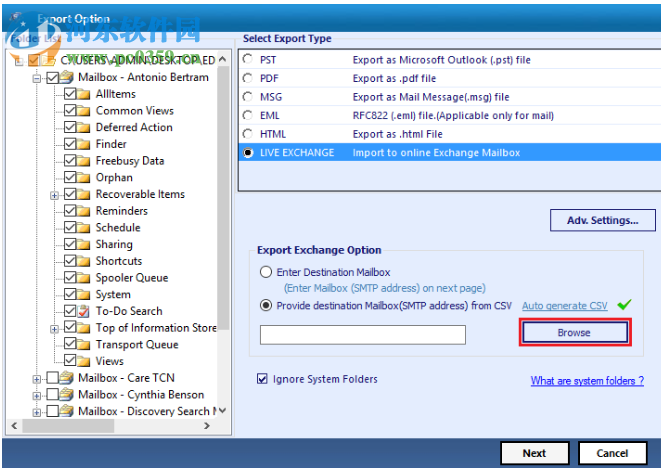Click the AllItems folder icon
Image resolution: width=661 pixels, height=470 pixels.
pos(83,94)
